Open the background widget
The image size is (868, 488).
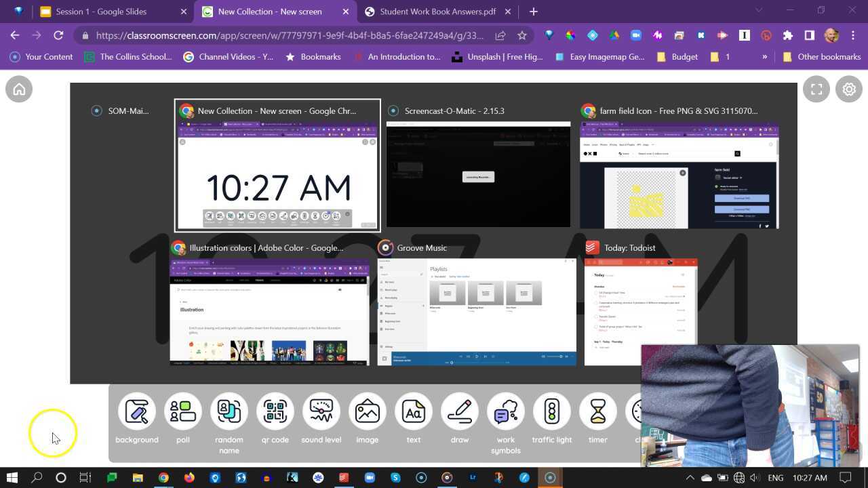[x=136, y=411]
